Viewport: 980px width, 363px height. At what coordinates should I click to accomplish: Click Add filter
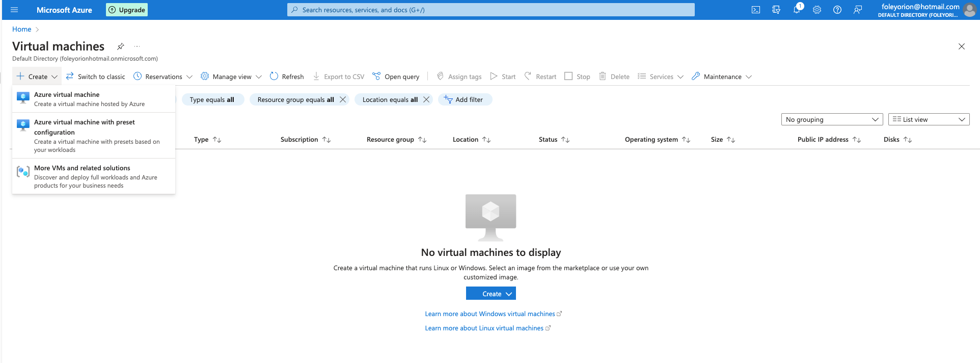[465, 99]
